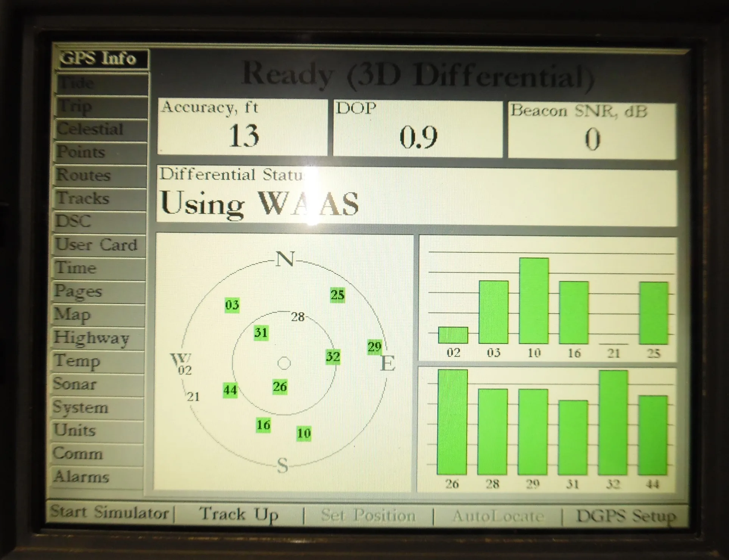The height and width of the screenshot is (560, 729).
Task: Click the satellite 29 signal bar
Action: [x=533, y=432]
